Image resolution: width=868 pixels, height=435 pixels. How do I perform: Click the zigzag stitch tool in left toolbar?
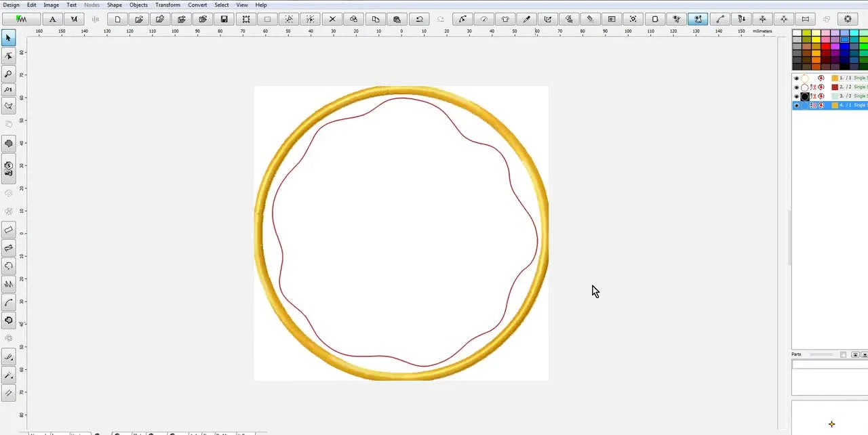click(9, 284)
